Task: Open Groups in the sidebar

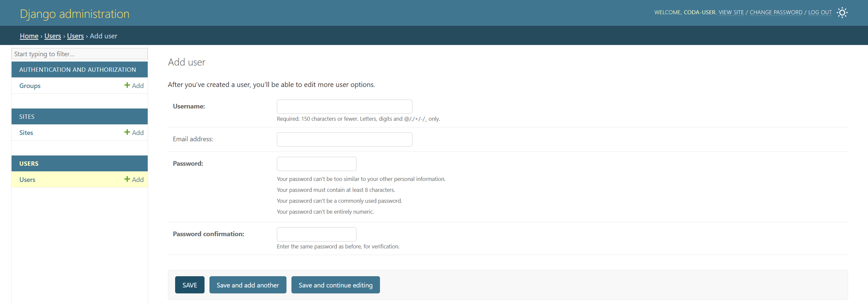Action: click(x=30, y=86)
